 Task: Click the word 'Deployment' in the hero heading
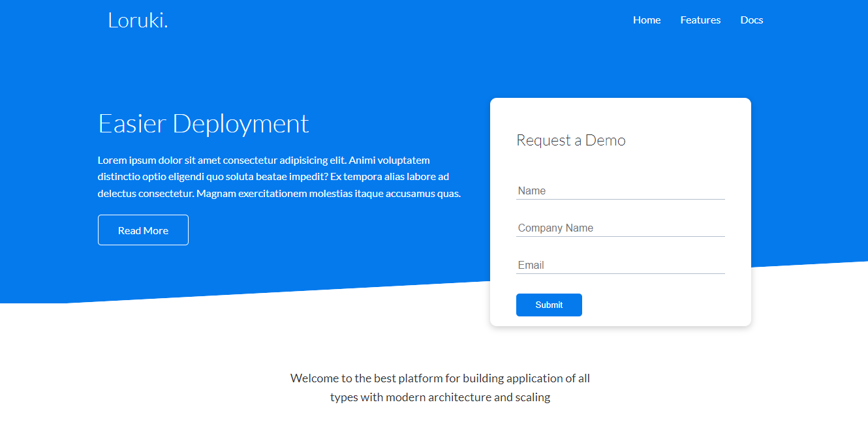[x=240, y=124]
